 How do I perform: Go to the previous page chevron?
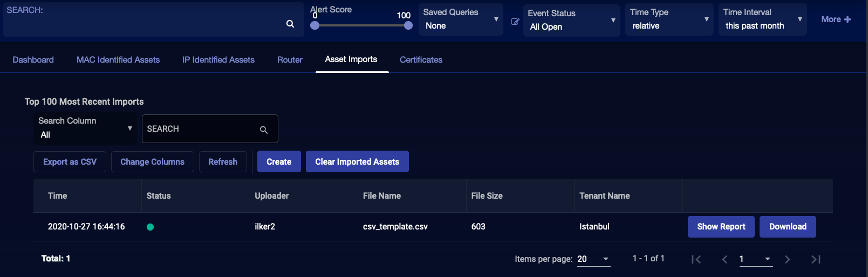(x=725, y=260)
